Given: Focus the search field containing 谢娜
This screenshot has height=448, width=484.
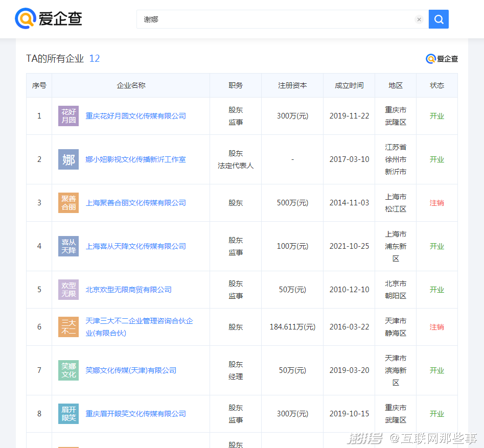Looking at the screenshot, I should pyautogui.click(x=276, y=19).
